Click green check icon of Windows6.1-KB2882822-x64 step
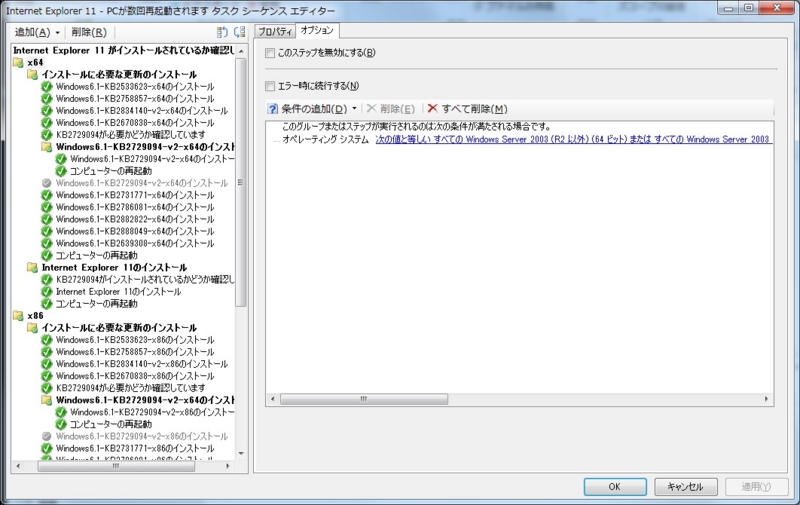The width and height of the screenshot is (800, 505). click(x=47, y=219)
